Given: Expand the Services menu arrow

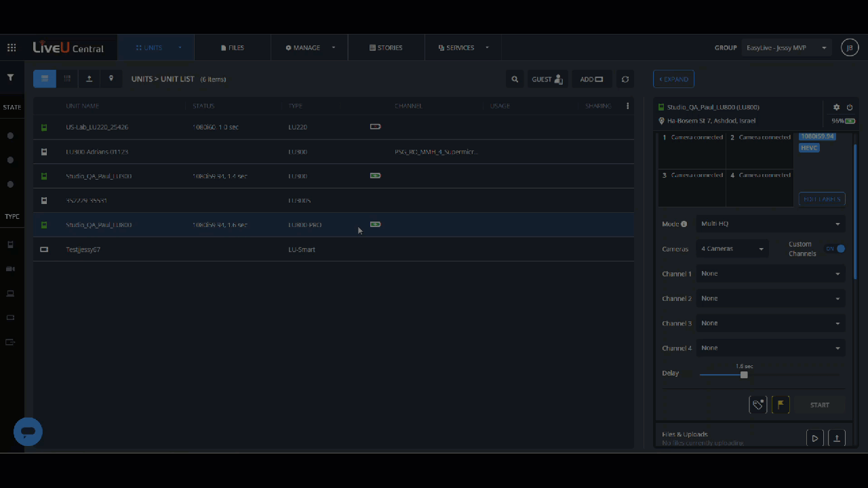Looking at the screenshot, I should pyautogui.click(x=487, y=47).
